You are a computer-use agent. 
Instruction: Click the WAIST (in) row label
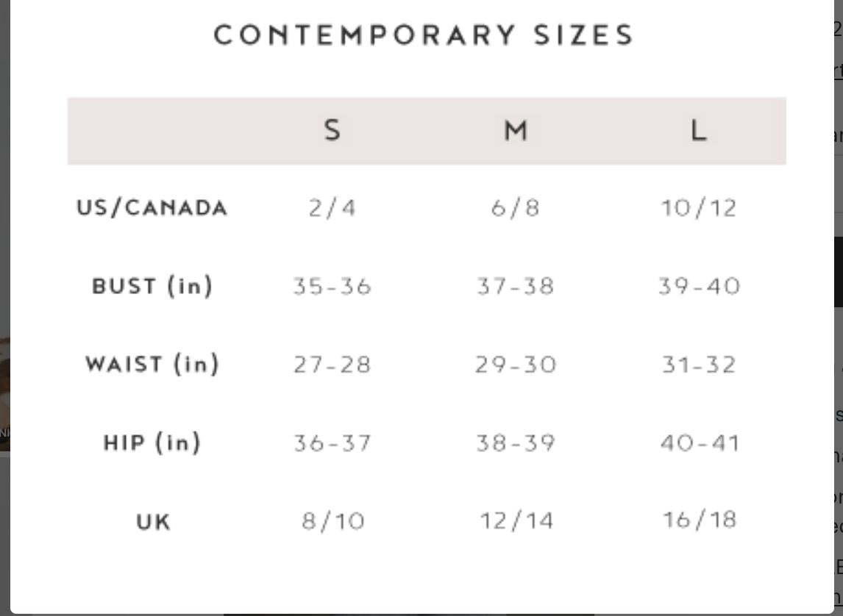point(152,365)
